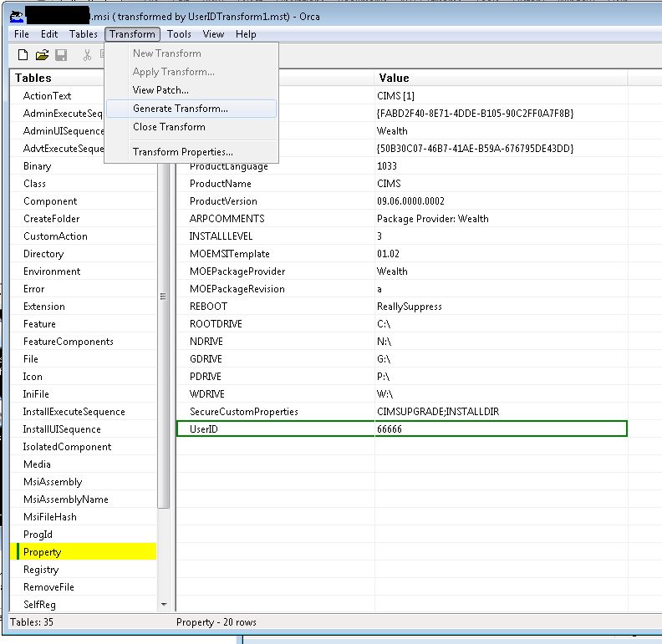Click the '1033' ProductLanguage value cell
Image resolution: width=662 pixels, height=644 pixels.
(501, 166)
